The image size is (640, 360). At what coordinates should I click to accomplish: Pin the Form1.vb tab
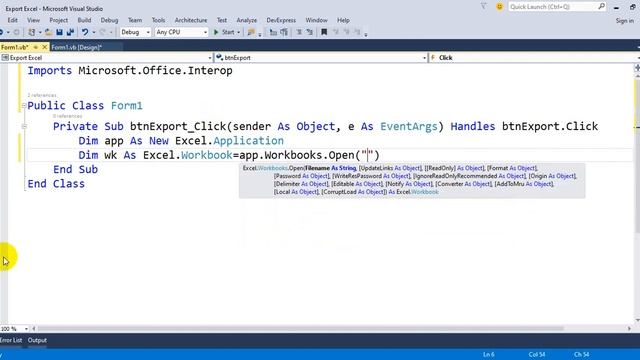coord(36,47)
